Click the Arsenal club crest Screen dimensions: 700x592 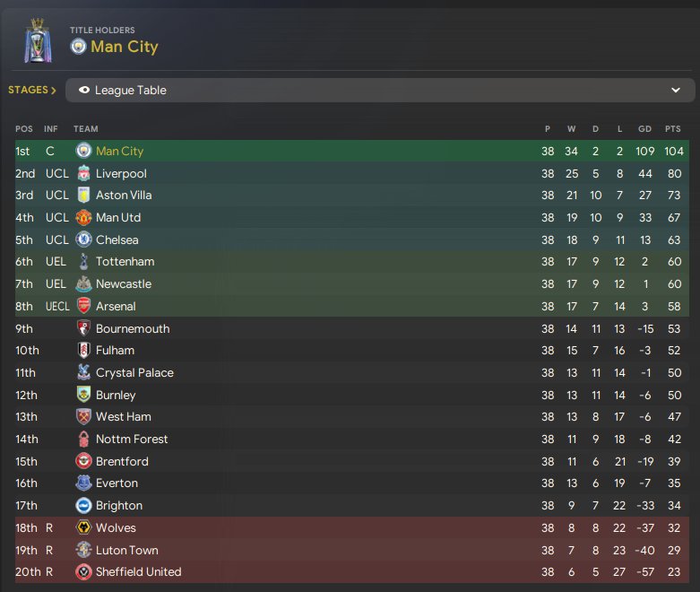click(x=83, y=306)
